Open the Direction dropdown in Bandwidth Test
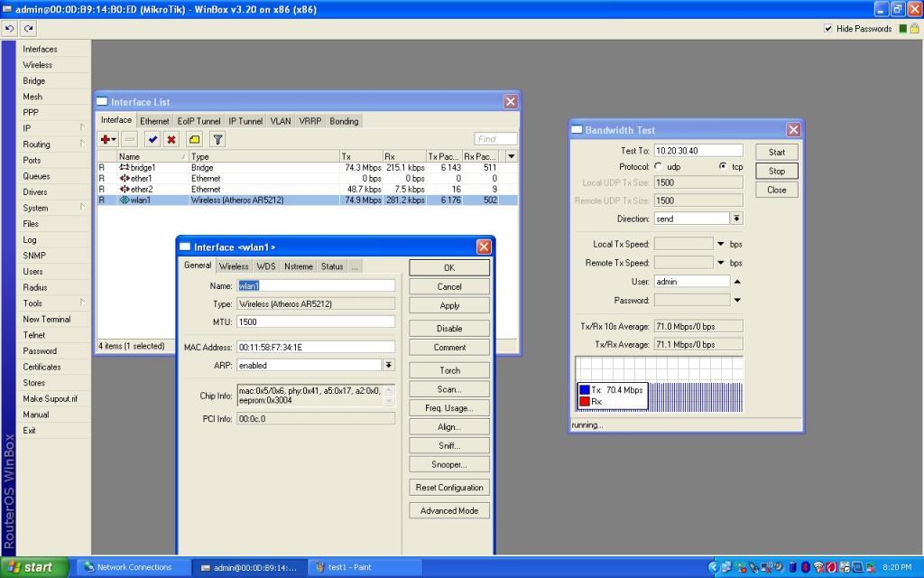The image size is (924, 578). click(736, 219)
